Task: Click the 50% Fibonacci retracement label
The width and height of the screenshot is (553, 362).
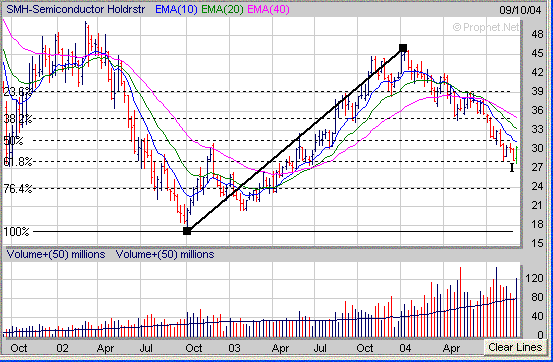Action: 13,141
